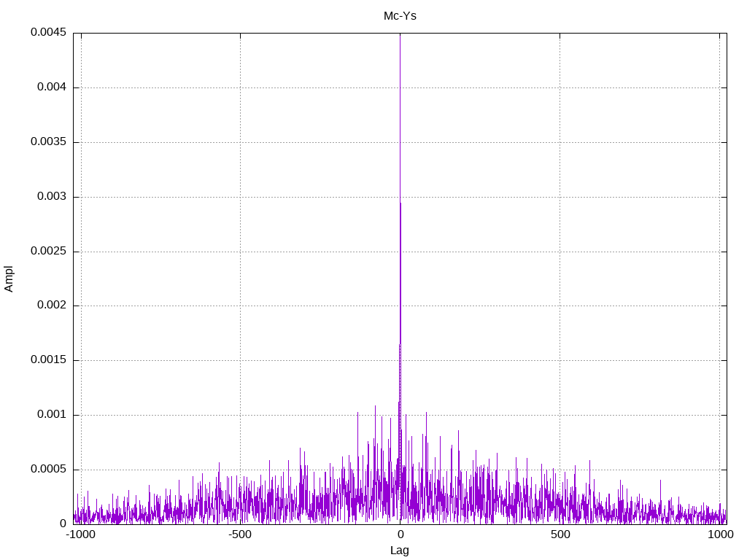This screenshot has width=747, height=560.
Task: Click the 1000 x-axis tick label
Action: click(720, 534)
